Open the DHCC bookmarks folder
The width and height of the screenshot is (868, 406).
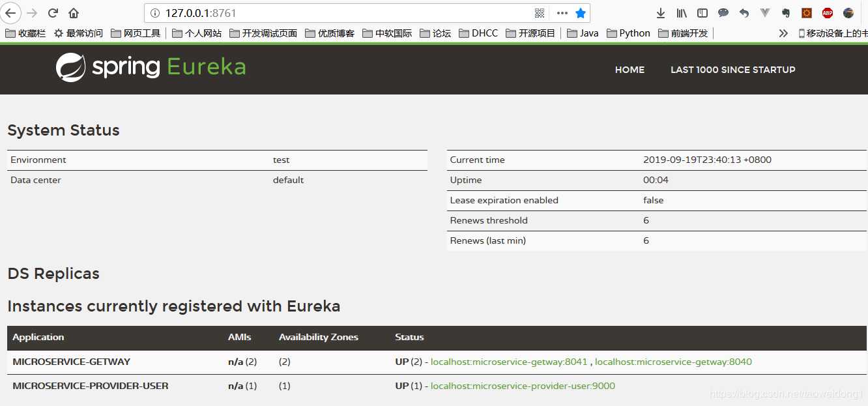coord(478,33)
